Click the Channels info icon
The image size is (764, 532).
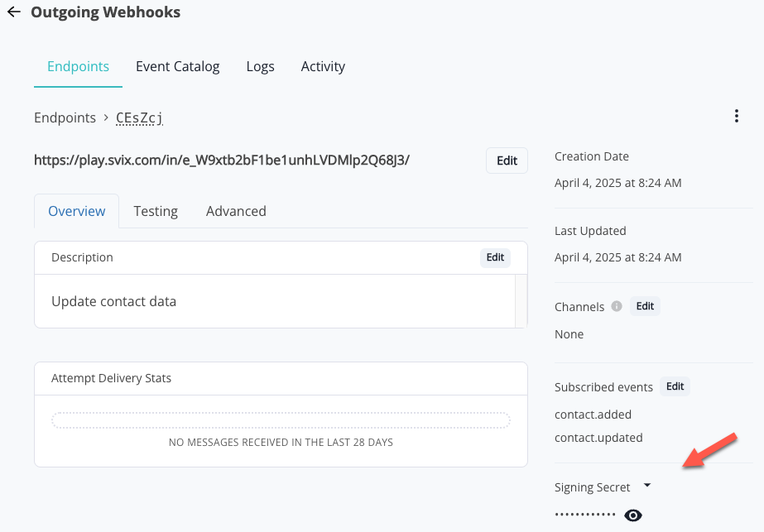617,306
